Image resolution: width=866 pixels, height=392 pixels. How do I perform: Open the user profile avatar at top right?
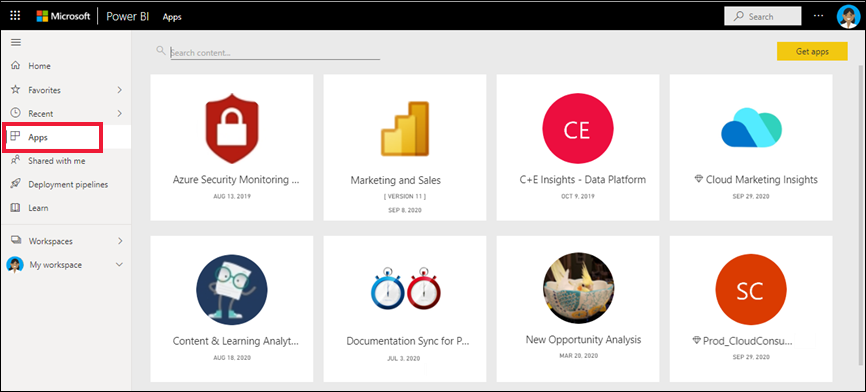click(x=848, y=17)
